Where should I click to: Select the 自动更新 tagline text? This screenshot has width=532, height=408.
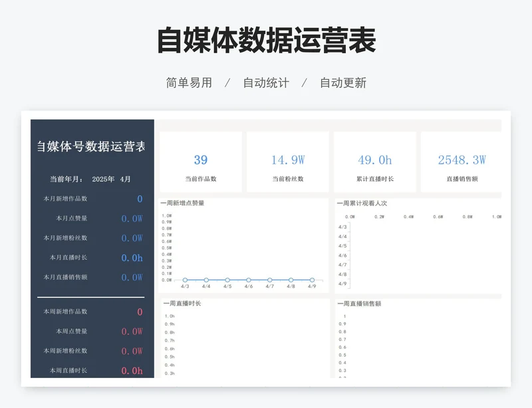tap(343, 83)
